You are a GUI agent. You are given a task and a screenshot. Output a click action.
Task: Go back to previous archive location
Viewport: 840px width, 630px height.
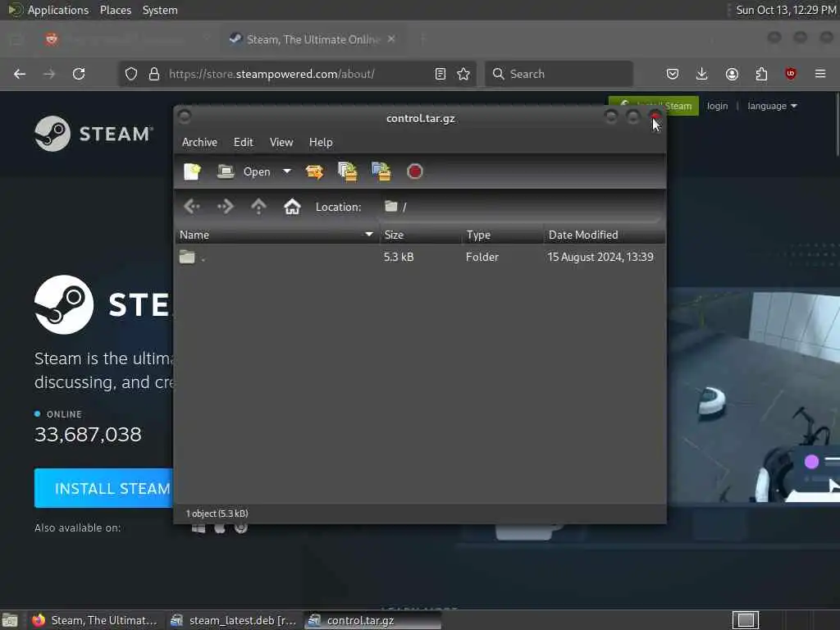click(192, 206)
